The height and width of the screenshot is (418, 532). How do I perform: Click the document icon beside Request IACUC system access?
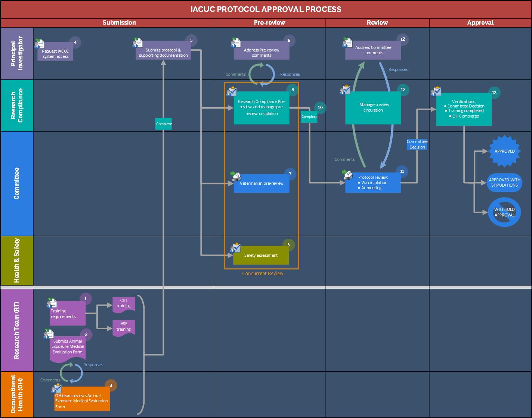tap(40, 43)
